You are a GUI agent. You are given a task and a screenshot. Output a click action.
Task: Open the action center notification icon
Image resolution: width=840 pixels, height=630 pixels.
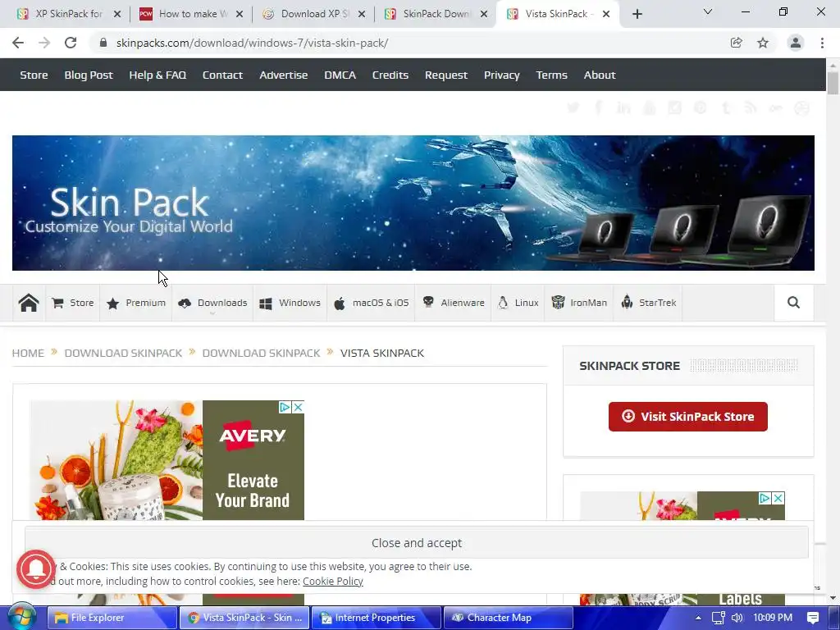point(813,618)
